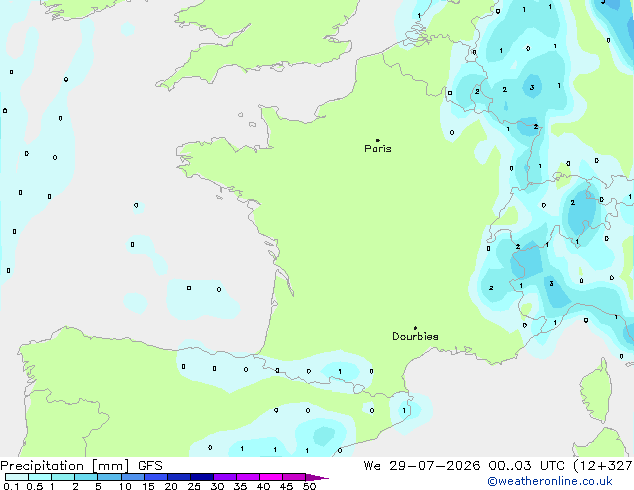
Task: Select the 30–35 mm purple legend swatch
Action: pos(225,477)
